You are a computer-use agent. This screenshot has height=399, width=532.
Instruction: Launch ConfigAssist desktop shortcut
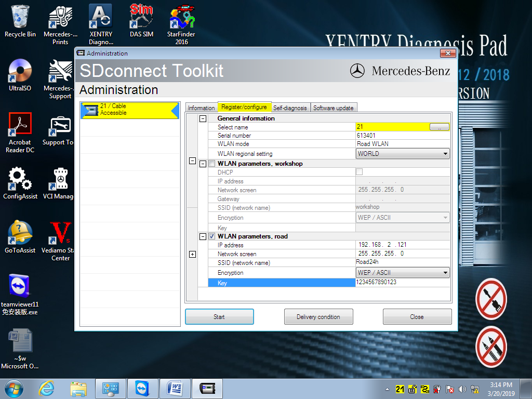(20, 183)
